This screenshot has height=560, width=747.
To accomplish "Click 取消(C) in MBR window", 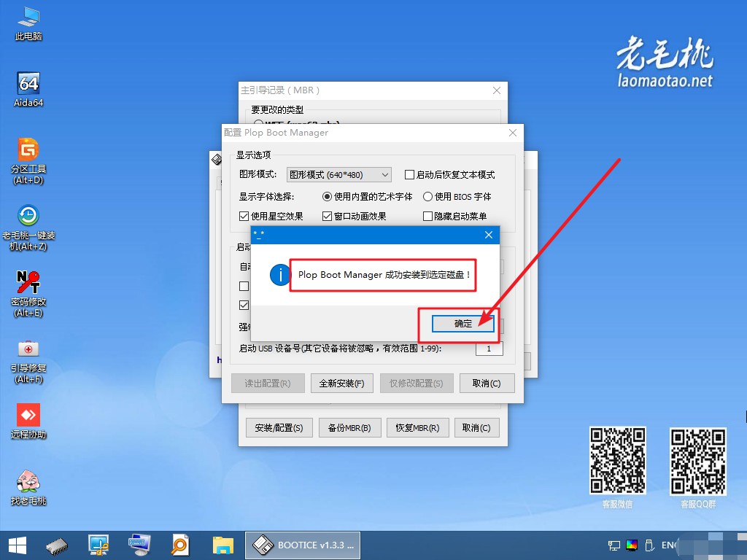I will point(476,427).
